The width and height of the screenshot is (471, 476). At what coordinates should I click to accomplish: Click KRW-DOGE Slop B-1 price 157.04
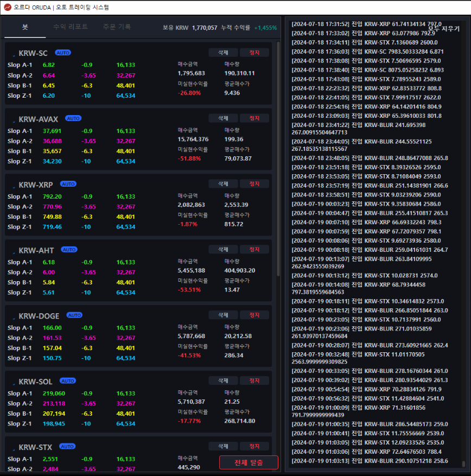point(52,348)
